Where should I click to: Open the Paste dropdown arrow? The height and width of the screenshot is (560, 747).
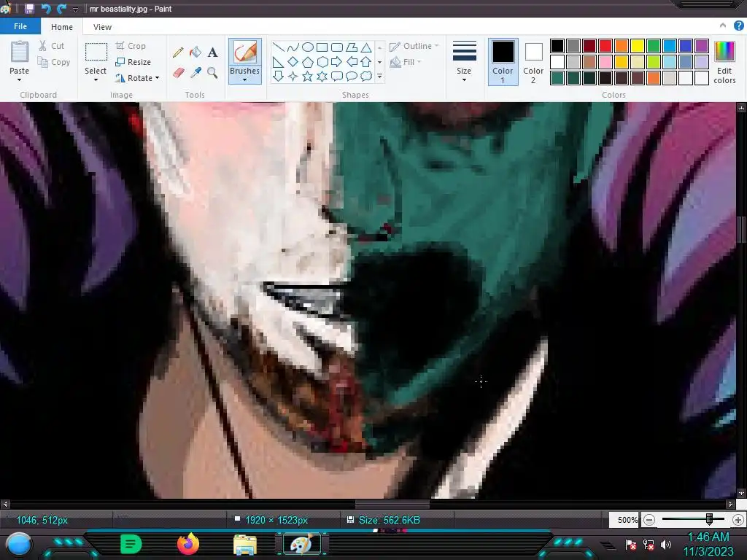[x=20, y=79]
